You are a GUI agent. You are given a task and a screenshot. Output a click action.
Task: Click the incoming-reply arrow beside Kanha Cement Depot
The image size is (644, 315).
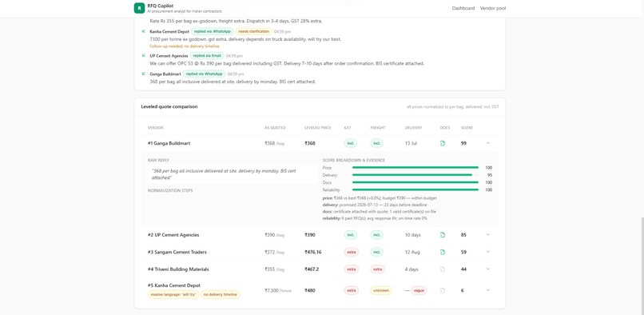point(144,31)
